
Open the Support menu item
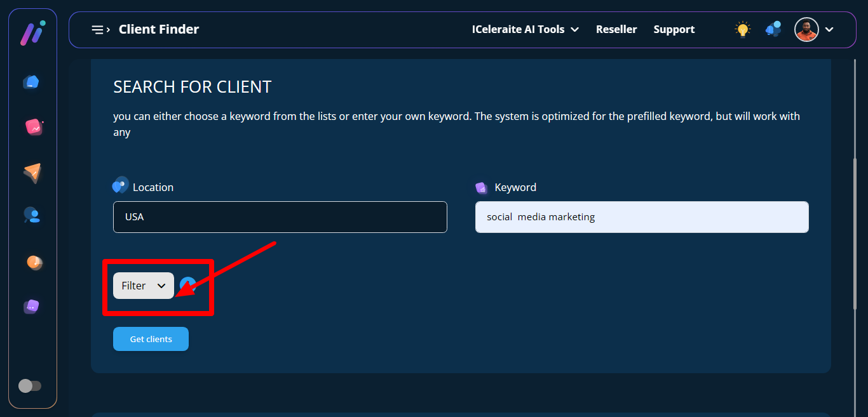[x=674, y=30]
